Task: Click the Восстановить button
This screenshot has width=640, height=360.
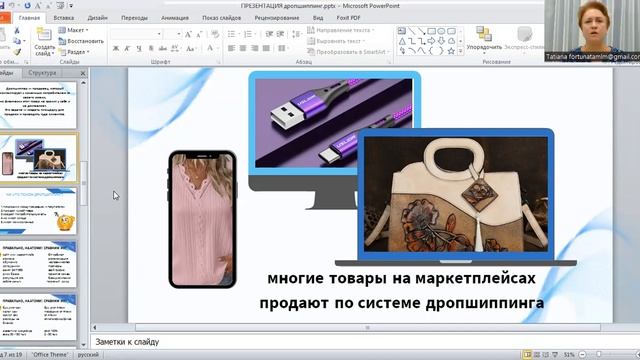Action: click(x=81, y=41)
